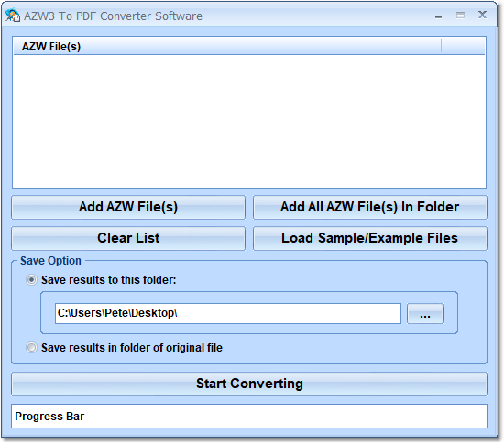Start Converting the files
The width and height of the screenshot is (504, 444).
(249, 384)
